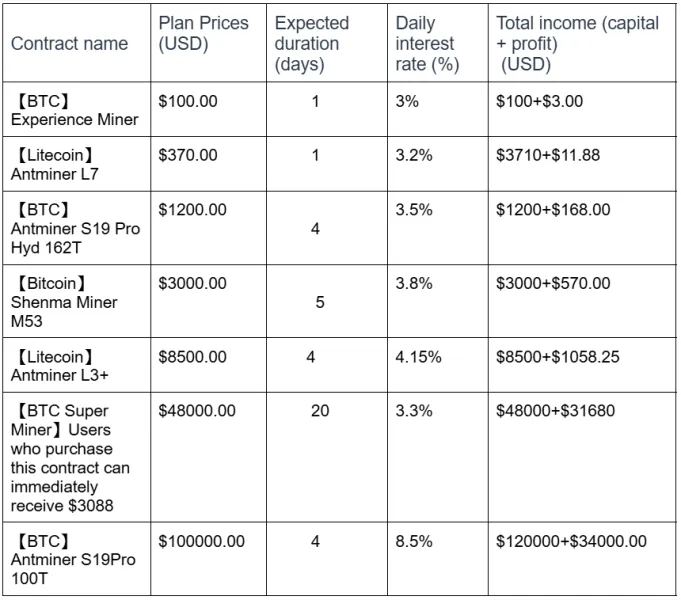Click the BTC Super Miner contract description
The width and height of the screenshot is (681, 600).
(70, 458)
